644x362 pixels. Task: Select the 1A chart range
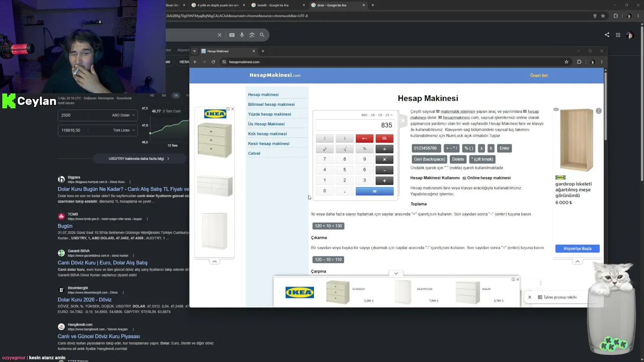tap(176, 95)
